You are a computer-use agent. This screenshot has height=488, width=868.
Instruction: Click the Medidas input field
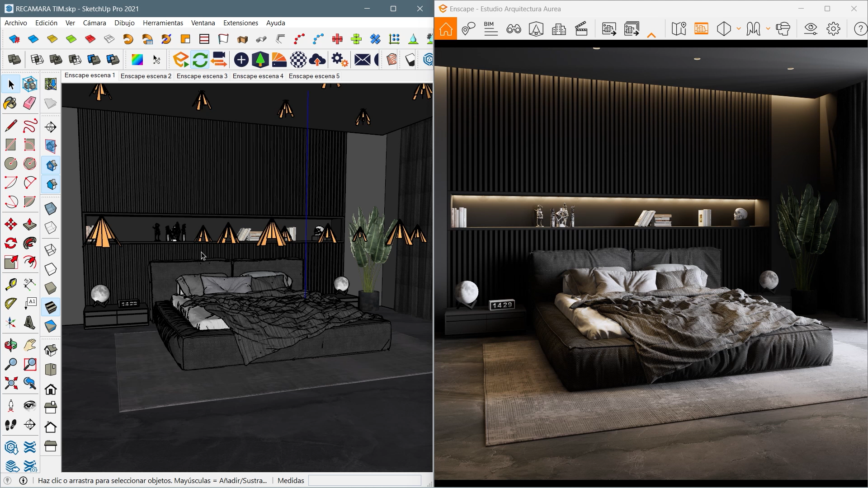[x=364, y=480]
